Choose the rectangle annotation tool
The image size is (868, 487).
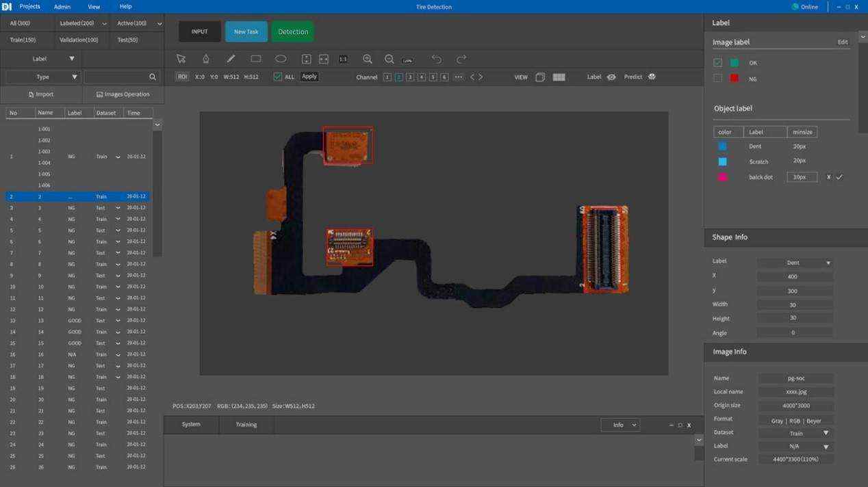tap(256, 59)
